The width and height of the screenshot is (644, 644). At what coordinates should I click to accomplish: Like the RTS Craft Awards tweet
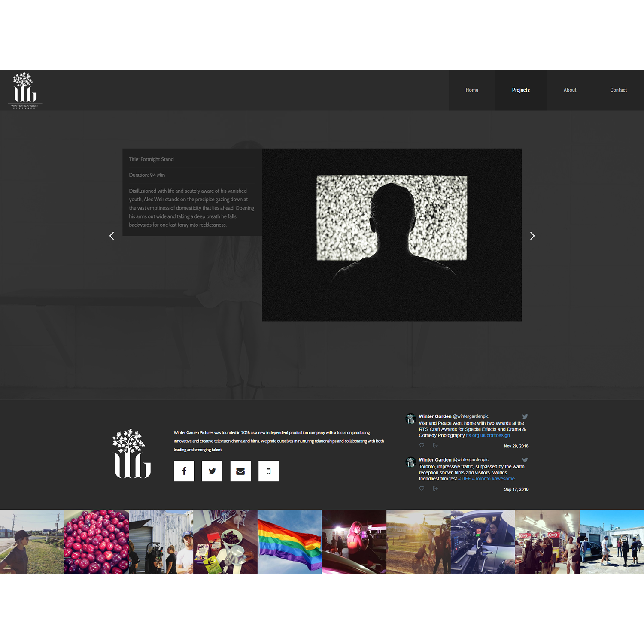(x=422, y=445)
